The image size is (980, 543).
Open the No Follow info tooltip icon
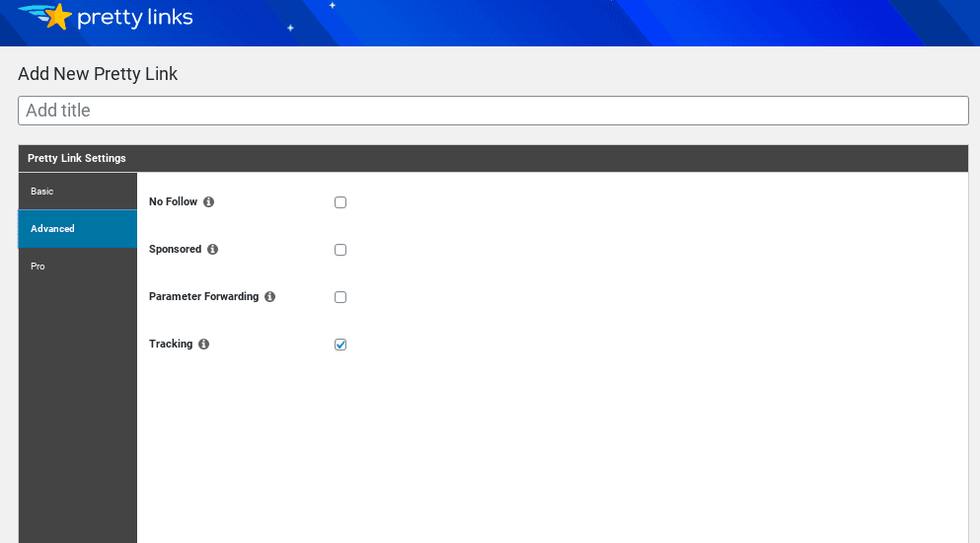[x=209, y=202]
